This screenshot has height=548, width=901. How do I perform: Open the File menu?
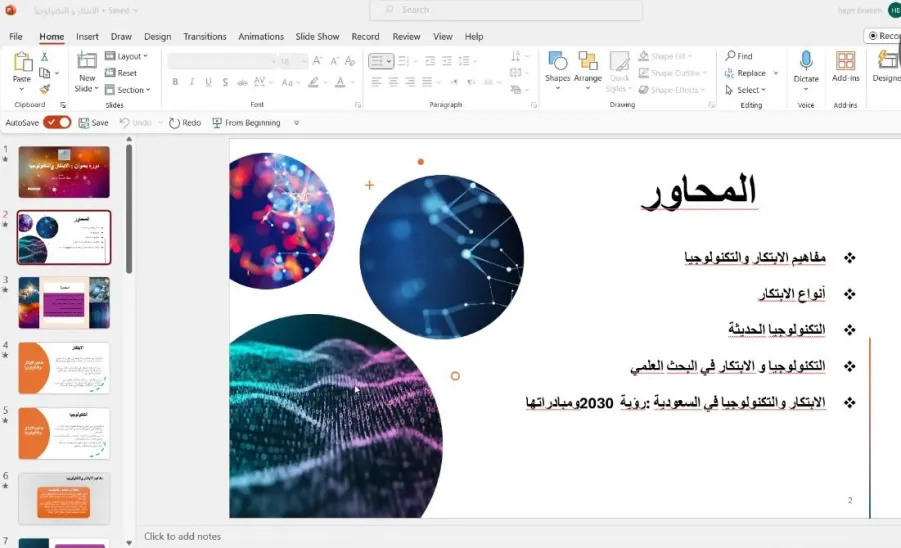tap(16, 36)
